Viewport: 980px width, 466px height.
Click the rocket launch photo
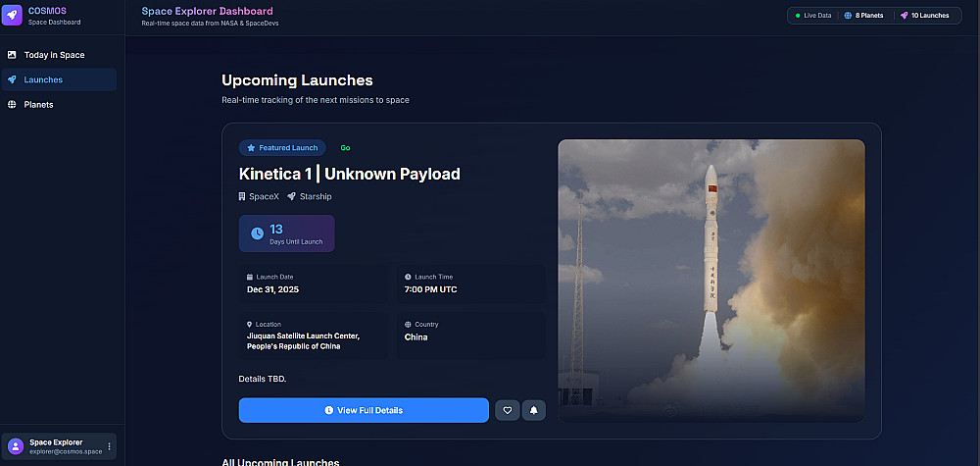pos(711,281)
